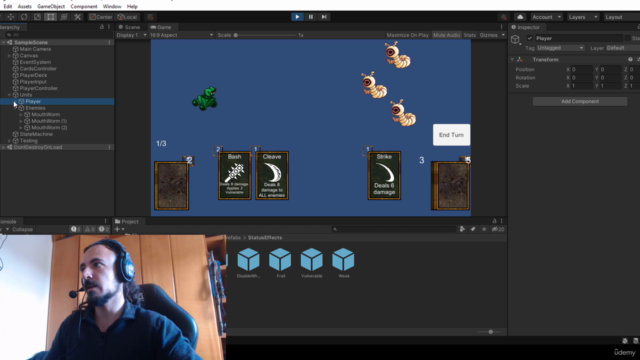Expand the Testing tree item
The height and width of the screenshot is (360, 640).
(x=9, y=141)
